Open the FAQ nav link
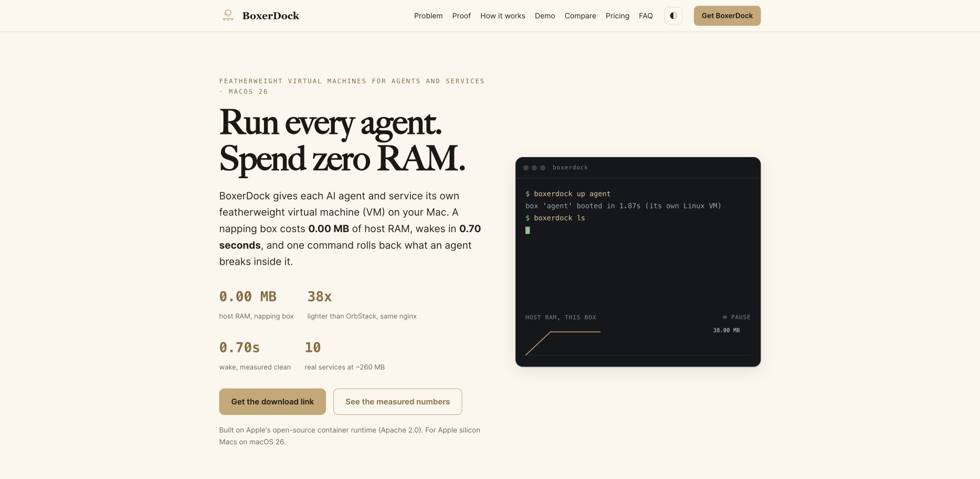 pyautogui.click(x=646, y=16)
